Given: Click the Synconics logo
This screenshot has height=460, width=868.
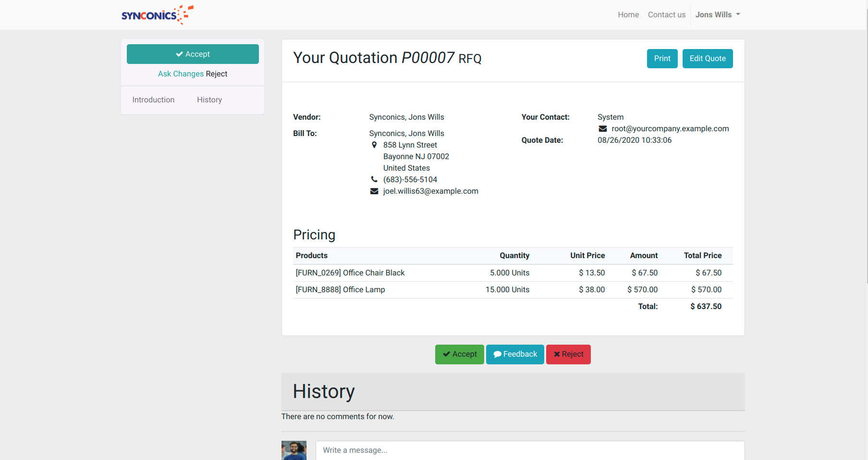Looking at the screenshot, I should point(157,15).
